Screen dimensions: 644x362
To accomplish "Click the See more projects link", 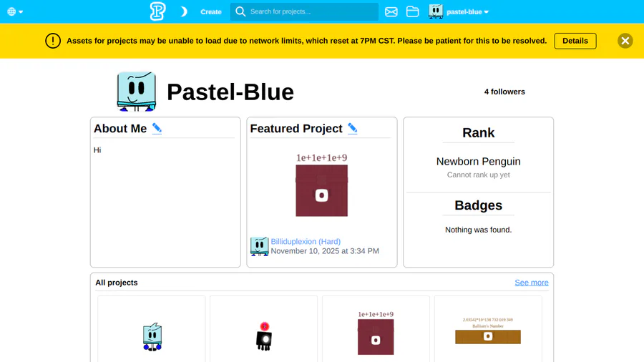I will 532,283.
